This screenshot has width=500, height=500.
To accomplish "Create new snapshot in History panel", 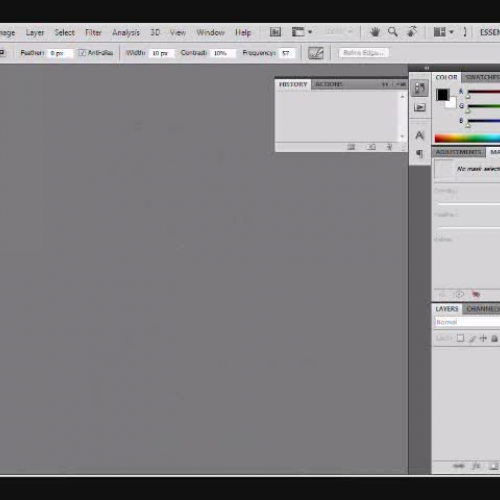I will click(371, 147).
